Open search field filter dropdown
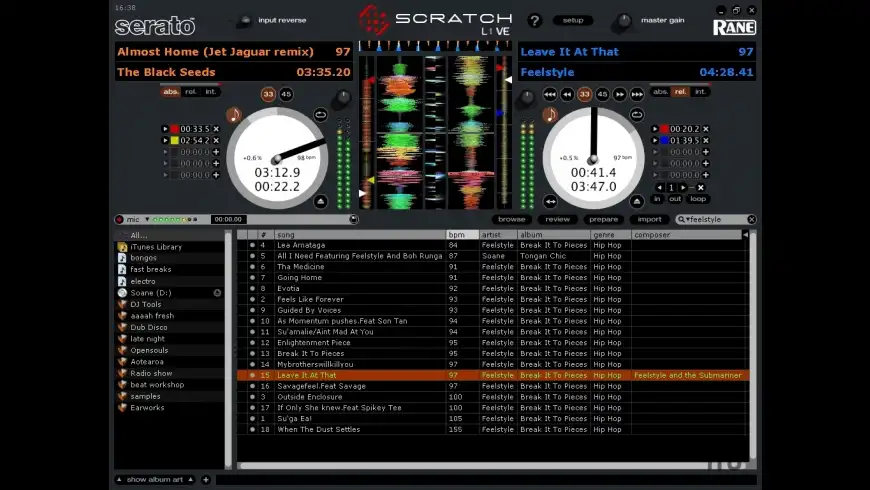This screenshot has height=490, width=870. click(x=687, y=220)
